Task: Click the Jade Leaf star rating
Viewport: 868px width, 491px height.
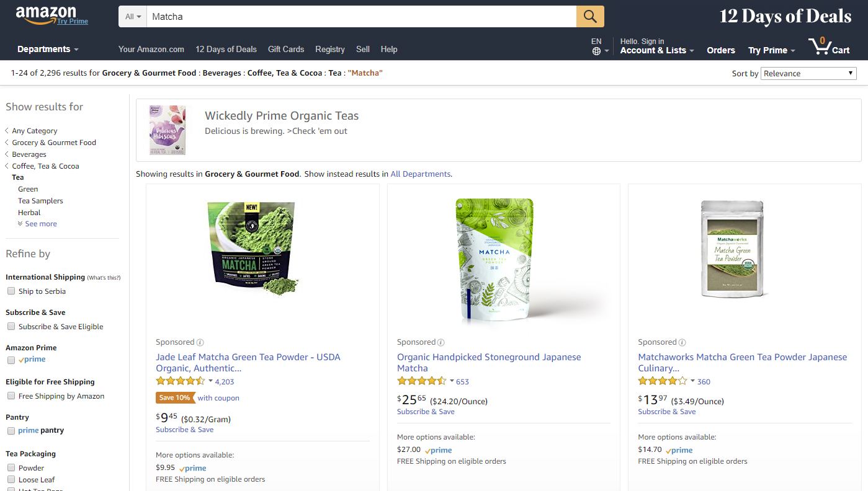Action: click(181, 381)
